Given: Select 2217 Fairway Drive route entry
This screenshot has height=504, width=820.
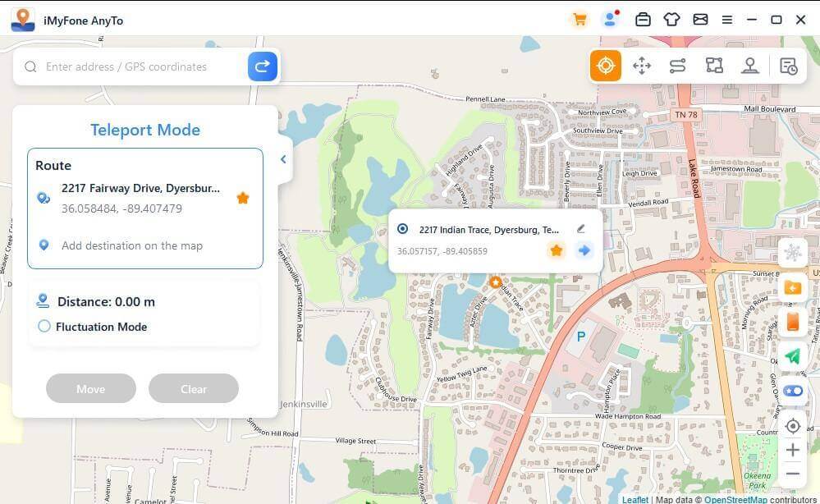Looking at the screenshot, I should click(x=144, y=198).
